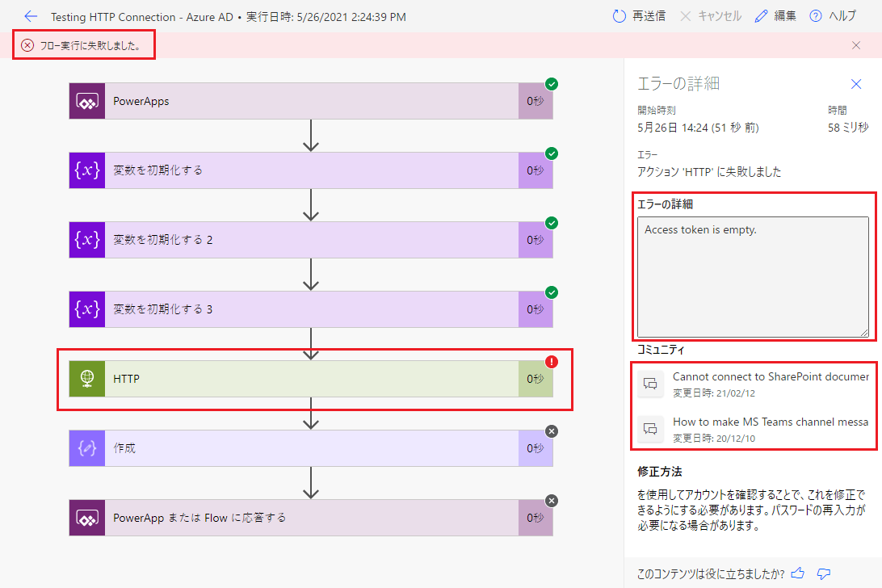Expand the 変数を初期化する step

pos(311,170)
